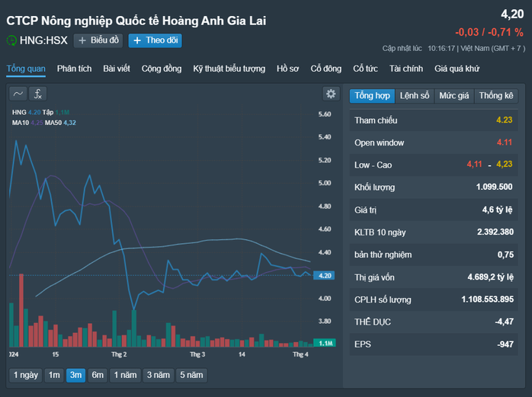Open the Tài chính tab

[x=405, y=69]
